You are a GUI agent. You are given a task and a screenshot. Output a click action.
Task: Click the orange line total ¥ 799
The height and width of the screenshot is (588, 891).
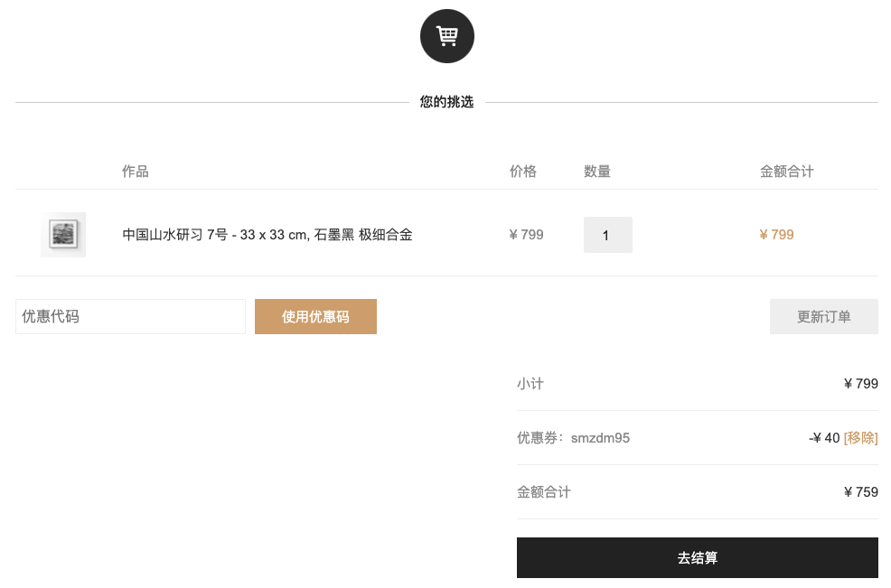(776, 235)
